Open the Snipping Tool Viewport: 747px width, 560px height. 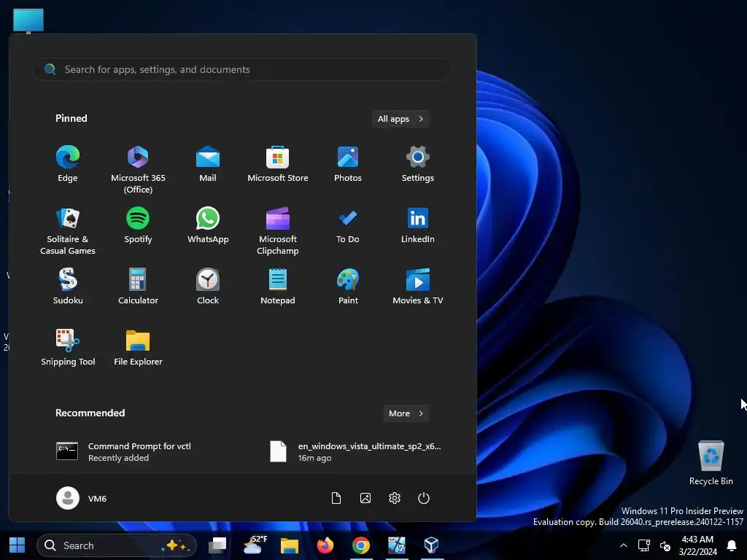pyautogui.click(x=68, y=348)
